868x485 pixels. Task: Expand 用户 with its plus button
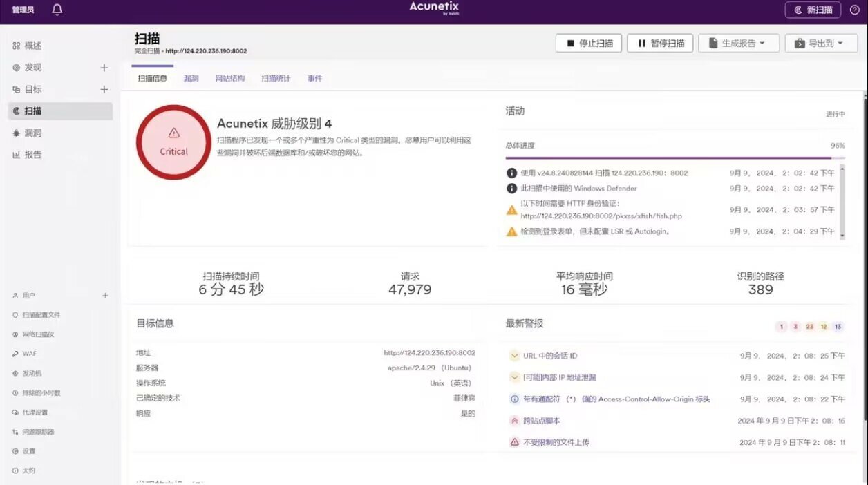pyautogui.click(x=106, y=296)
